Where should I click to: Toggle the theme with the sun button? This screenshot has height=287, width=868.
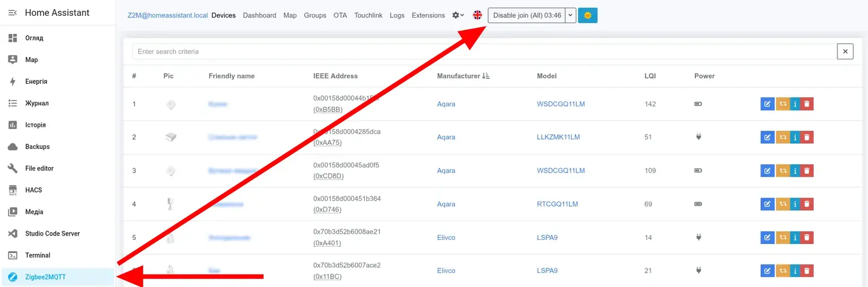click(x=587, y=15)
